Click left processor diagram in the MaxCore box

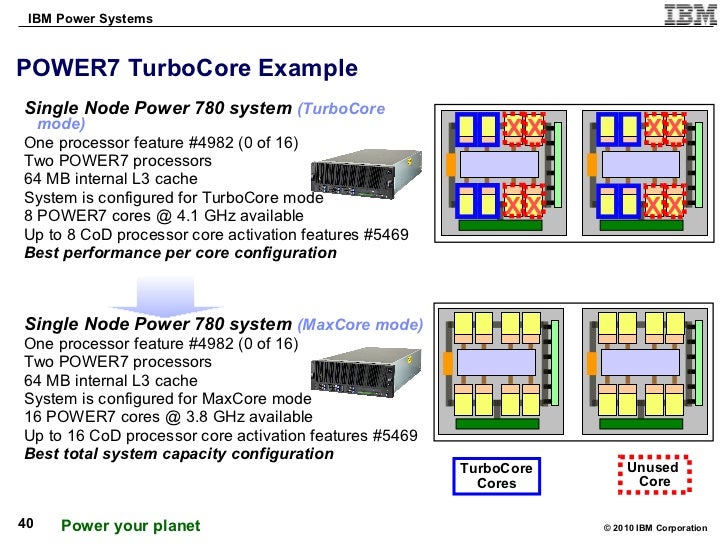coord(501,371)
